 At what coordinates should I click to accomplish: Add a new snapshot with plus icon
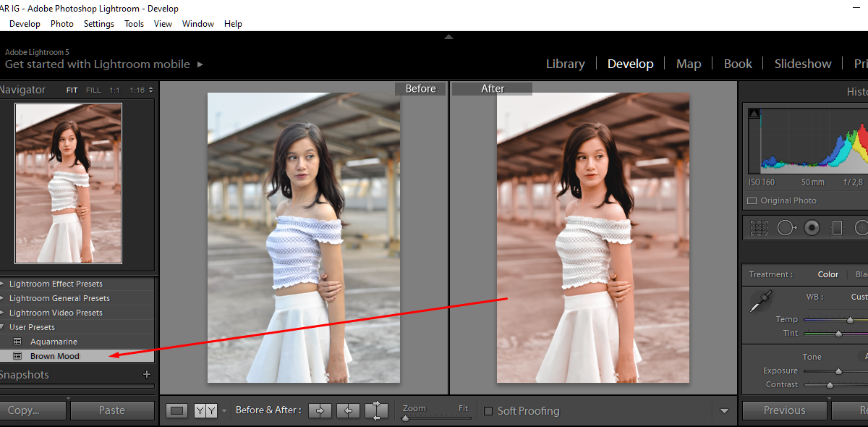[147, 374]
